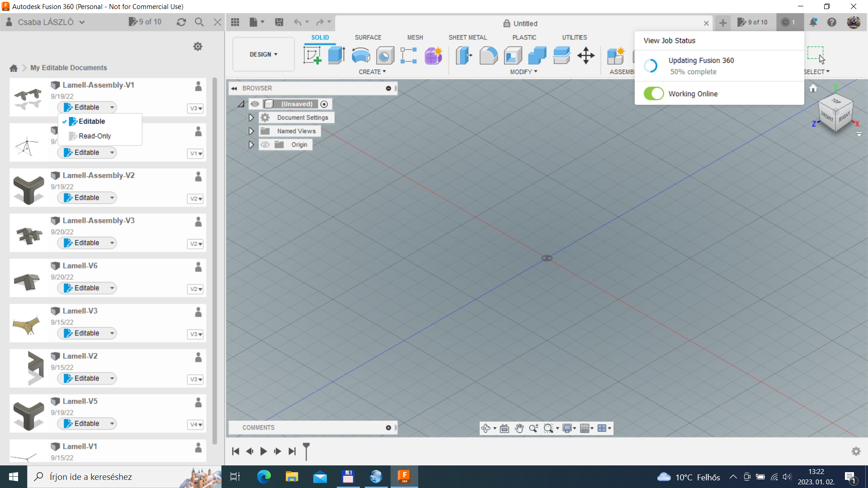Click the data panel vertical scrollbar
Image resolution: width=868 pixels, height=488 pixels.
[215, 261]
